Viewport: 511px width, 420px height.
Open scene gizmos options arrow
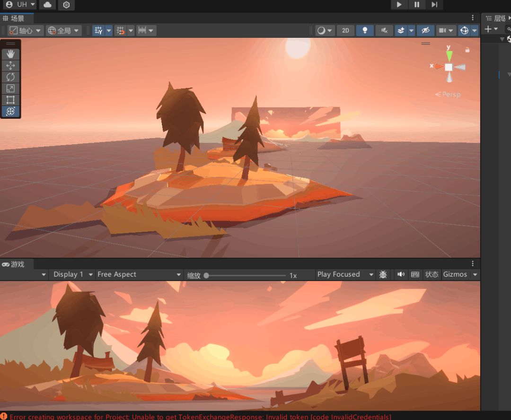coord(475,31)
